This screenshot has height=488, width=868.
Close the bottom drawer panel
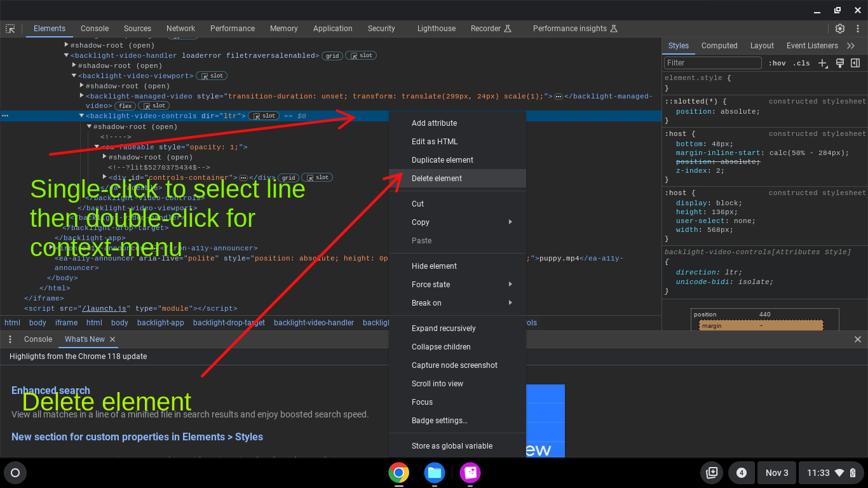click(858, 339)
